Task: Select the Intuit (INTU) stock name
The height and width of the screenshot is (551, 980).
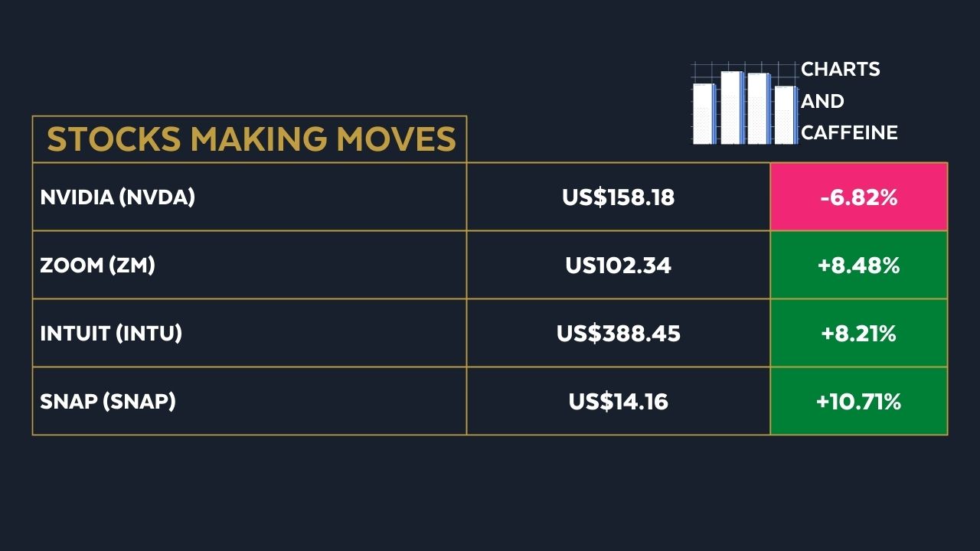Action: (x=111, y=334)
